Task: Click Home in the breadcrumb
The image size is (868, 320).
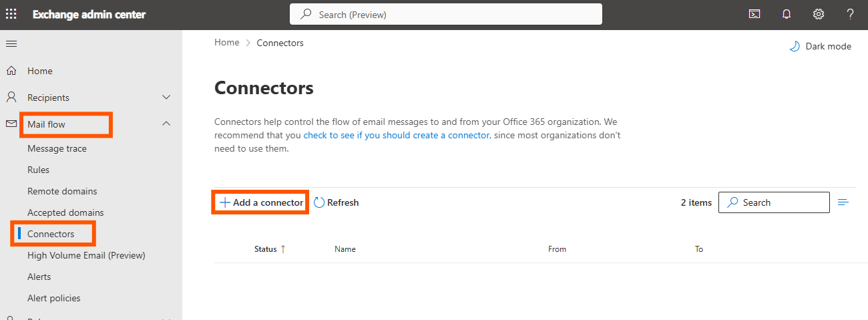Action: click(x=226, y=43)
